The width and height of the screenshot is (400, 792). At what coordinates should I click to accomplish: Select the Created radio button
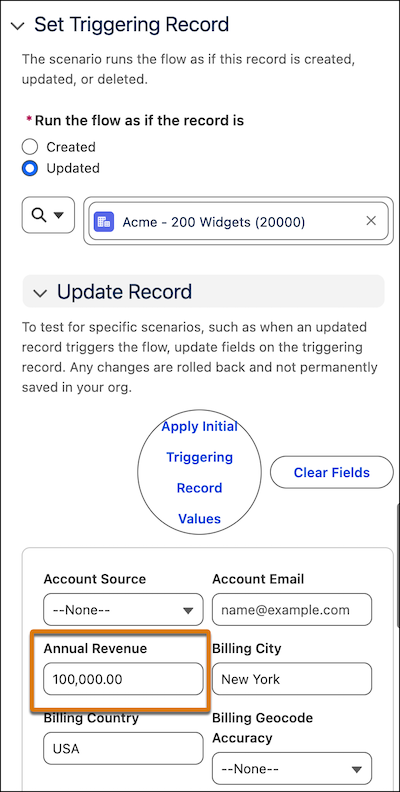30,147
